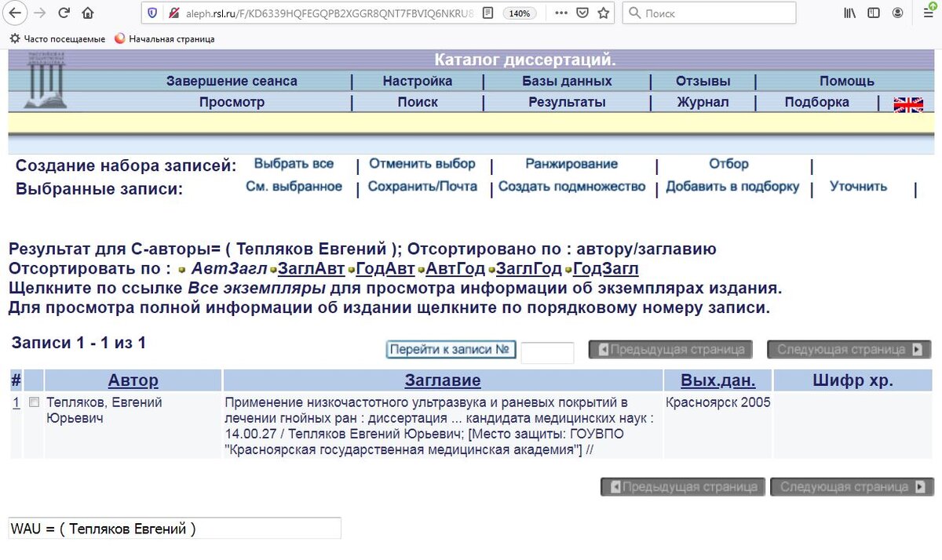
Task: Click the shield tracking protection icon
Action: 152,13
